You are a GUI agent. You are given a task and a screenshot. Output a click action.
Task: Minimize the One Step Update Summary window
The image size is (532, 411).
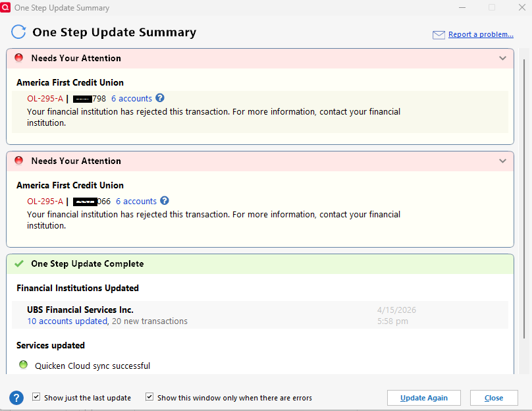click(x=462, y=7)
